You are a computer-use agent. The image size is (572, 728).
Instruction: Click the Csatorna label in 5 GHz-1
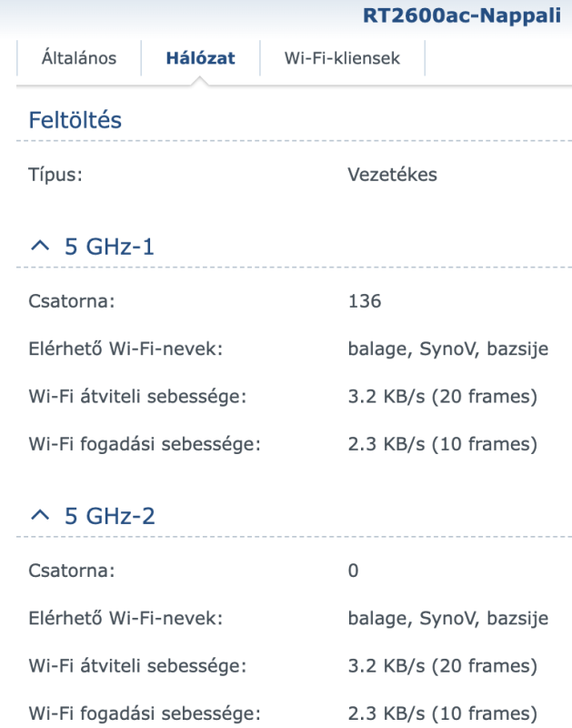(x=72, y=301)
